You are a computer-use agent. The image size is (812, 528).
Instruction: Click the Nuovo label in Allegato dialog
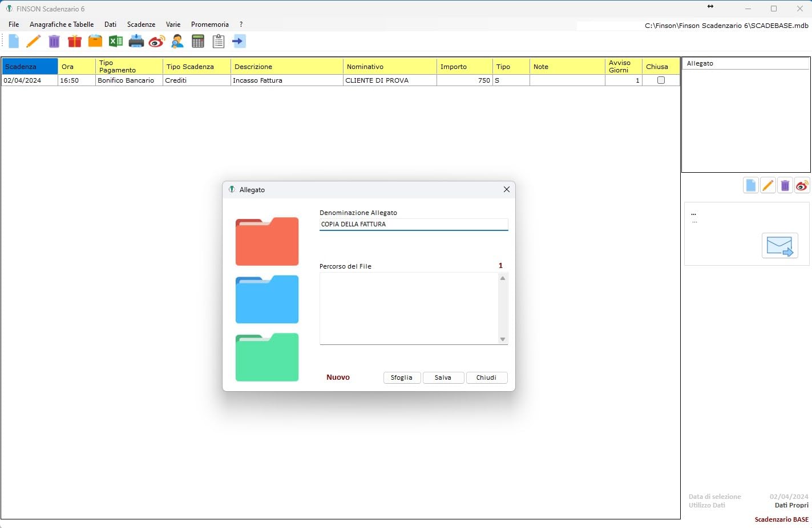(x=338, y=377)
